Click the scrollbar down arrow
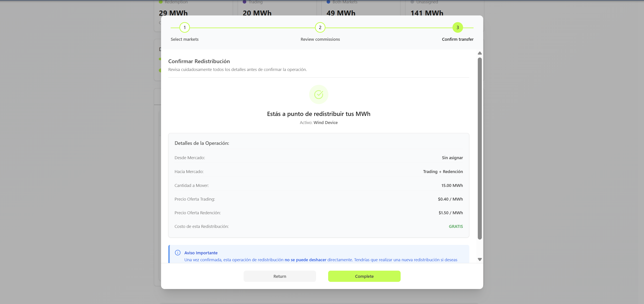The width and height of the screenshot is (644, 304). (480, 259)
